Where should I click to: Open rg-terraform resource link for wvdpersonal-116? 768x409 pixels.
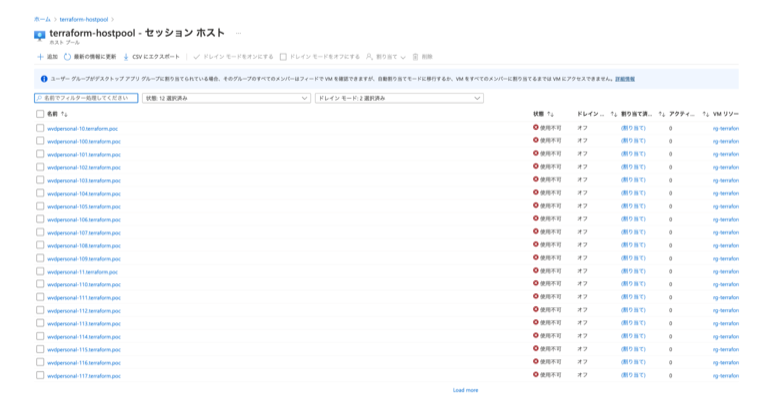726,362
